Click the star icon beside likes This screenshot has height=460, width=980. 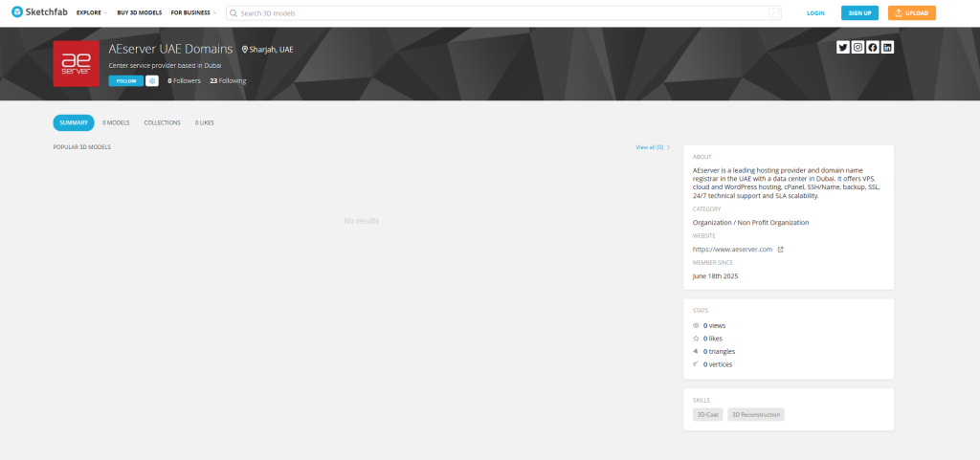pyautogui.click(x=696, y=339)
